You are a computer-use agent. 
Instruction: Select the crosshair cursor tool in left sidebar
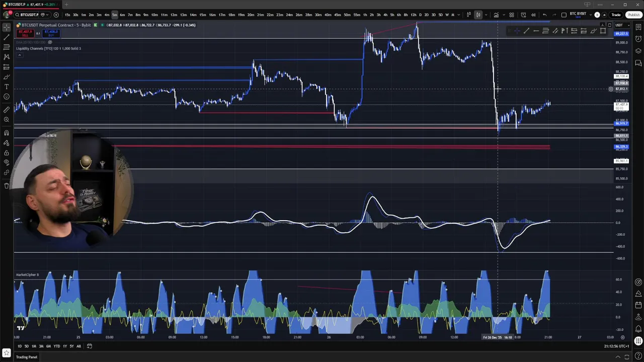7,28
